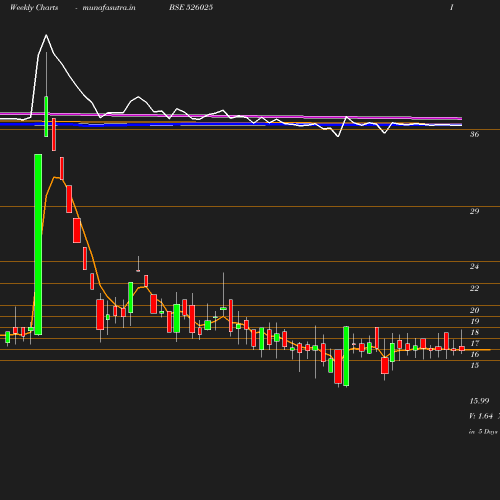Select the 19 price axis label
Viewport: 500px width, 500px height.
tap(474, 321)
